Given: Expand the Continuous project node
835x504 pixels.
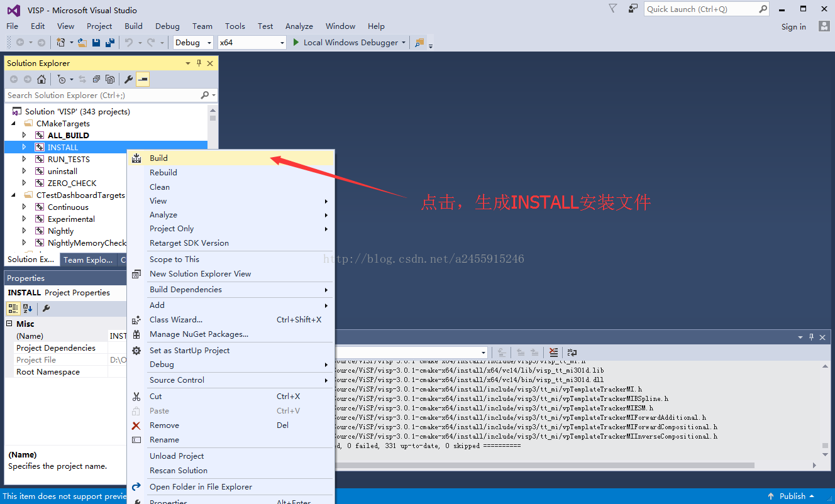Looking at the screenshot, I should tap(25, 207).
